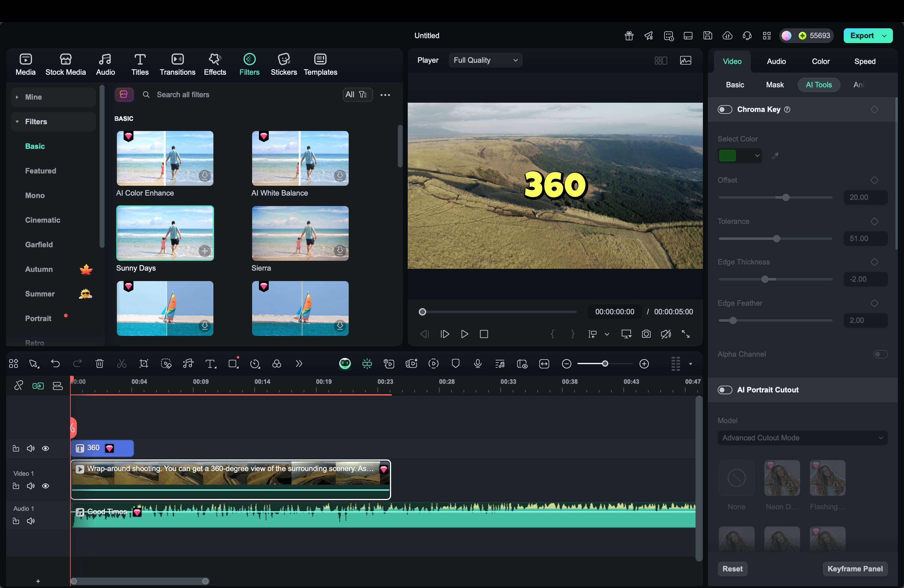The image size is (904, 588).
Task: Open the Stock Media tab
Action: 66,64
